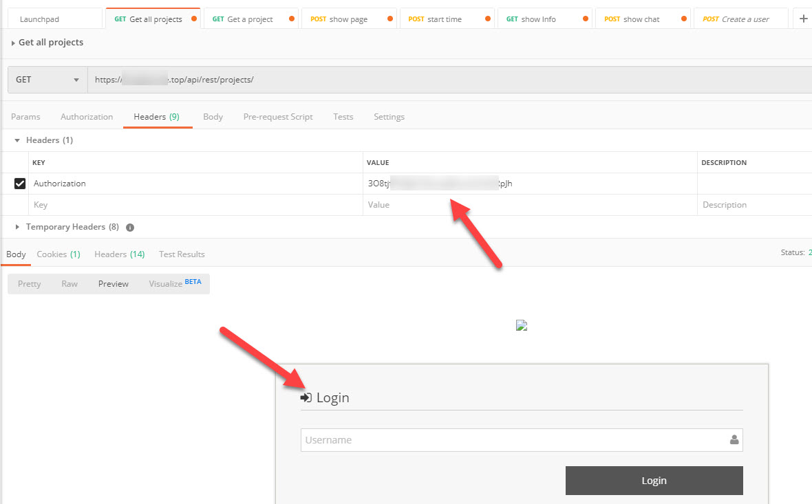
Task: Uncheck the Authorization header checkbox
Action: [20, 184]
